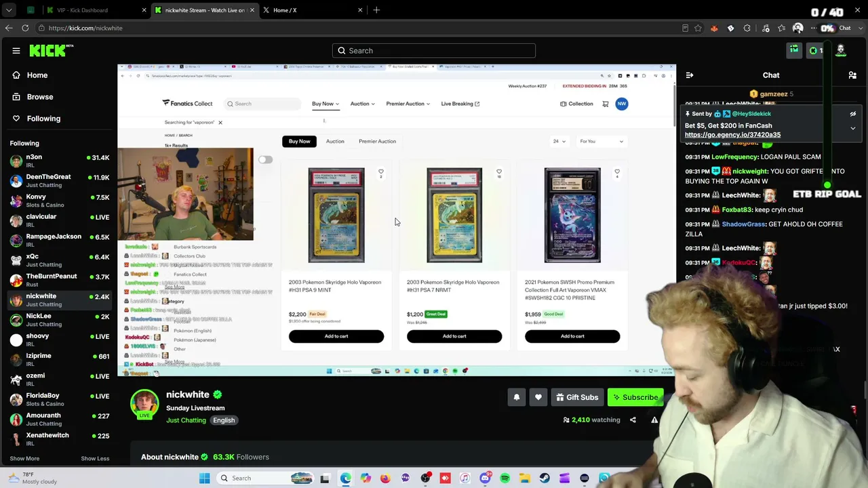Clear the vaporeon search filter

[220, 123]
